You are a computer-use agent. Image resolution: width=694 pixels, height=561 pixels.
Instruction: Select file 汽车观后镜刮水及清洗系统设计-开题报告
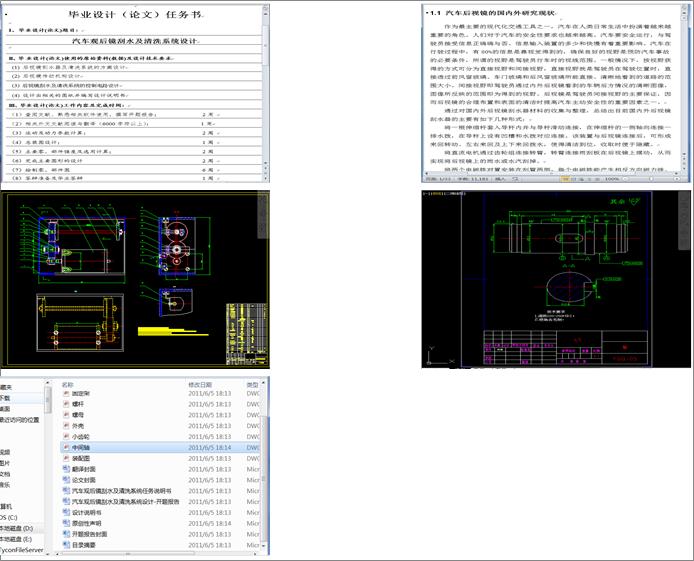126,502
